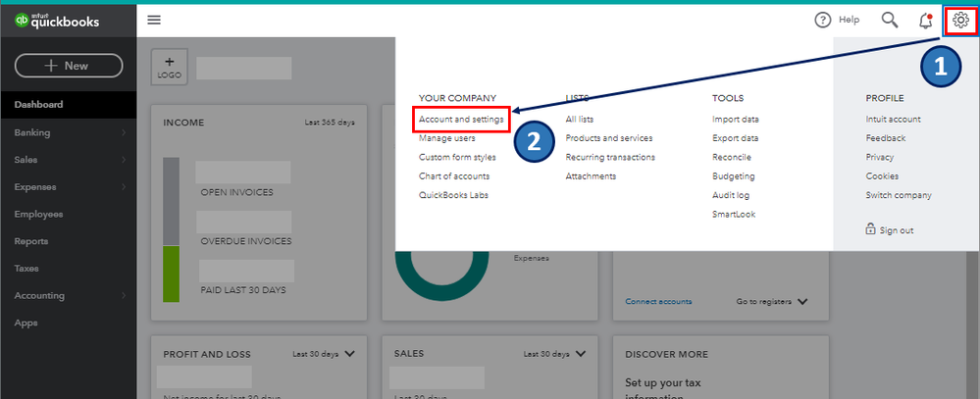This screenshot has height=399, width=980.
Task: Open Reconcile tool
Action: point(731,158)
